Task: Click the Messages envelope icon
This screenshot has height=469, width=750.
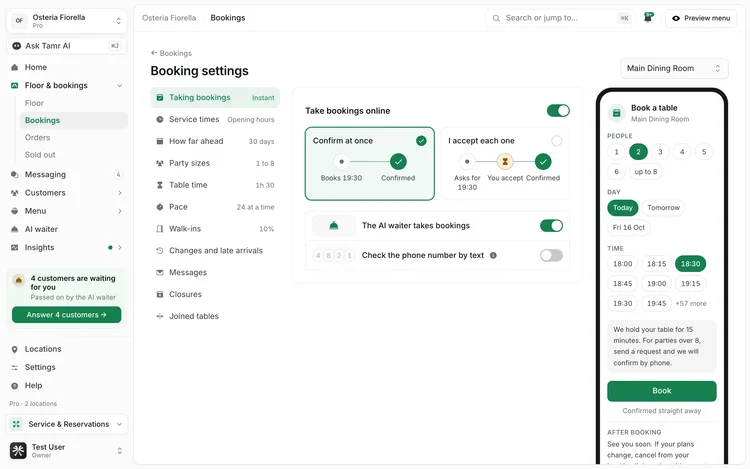Action: [160, 273]
